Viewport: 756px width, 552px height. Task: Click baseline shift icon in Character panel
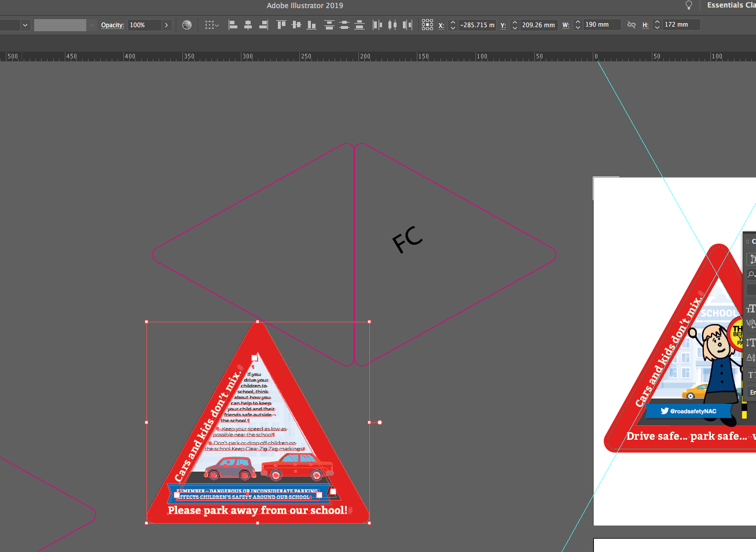point(751,358)
